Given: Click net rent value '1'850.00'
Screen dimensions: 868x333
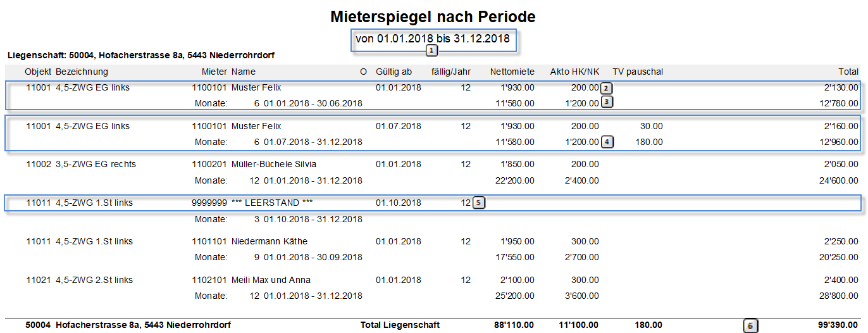Looking at the screenshot, I should pyautogui.click(x=518, y=164).
